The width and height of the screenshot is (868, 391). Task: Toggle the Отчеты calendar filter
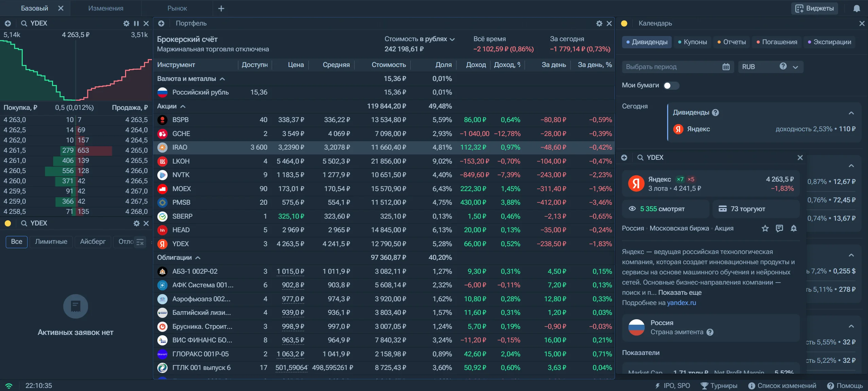731,42
